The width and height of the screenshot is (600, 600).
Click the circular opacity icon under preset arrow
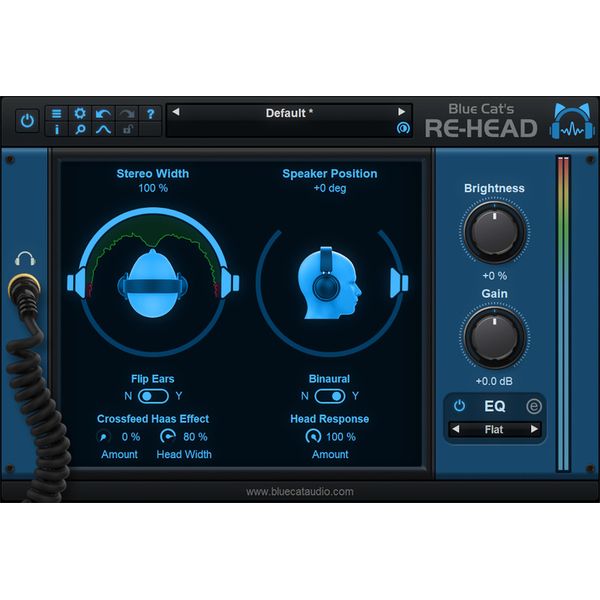403,128
